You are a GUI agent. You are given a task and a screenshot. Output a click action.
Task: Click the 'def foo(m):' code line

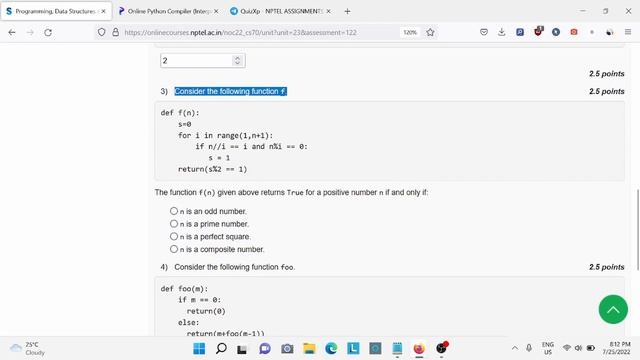pyautogui.click(x=184, y=289)
